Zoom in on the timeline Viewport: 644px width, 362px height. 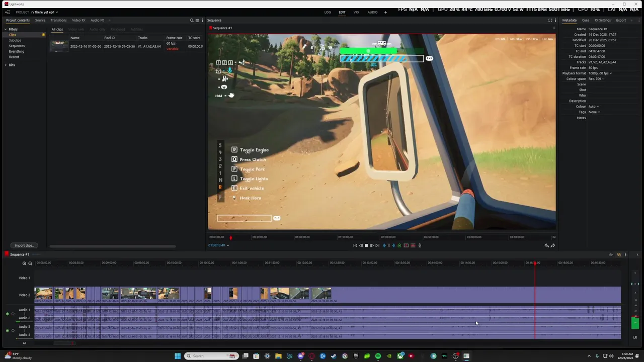coord(24,263)
